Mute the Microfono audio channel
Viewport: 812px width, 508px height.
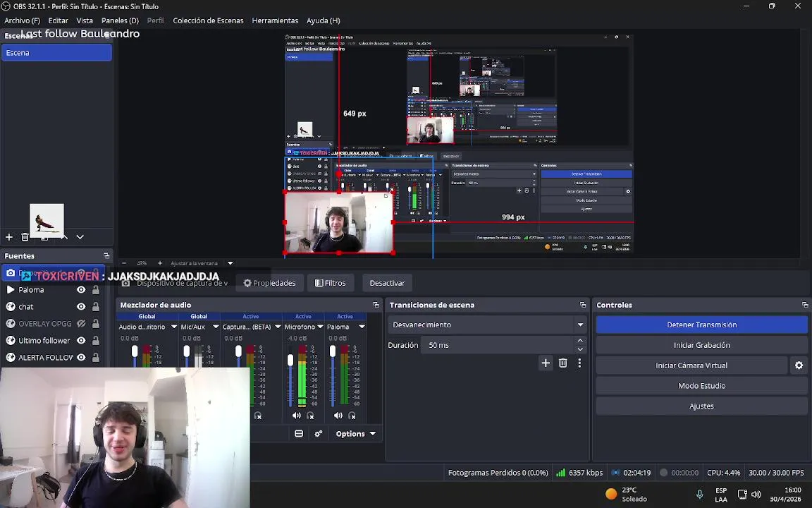tap(296, 415)
